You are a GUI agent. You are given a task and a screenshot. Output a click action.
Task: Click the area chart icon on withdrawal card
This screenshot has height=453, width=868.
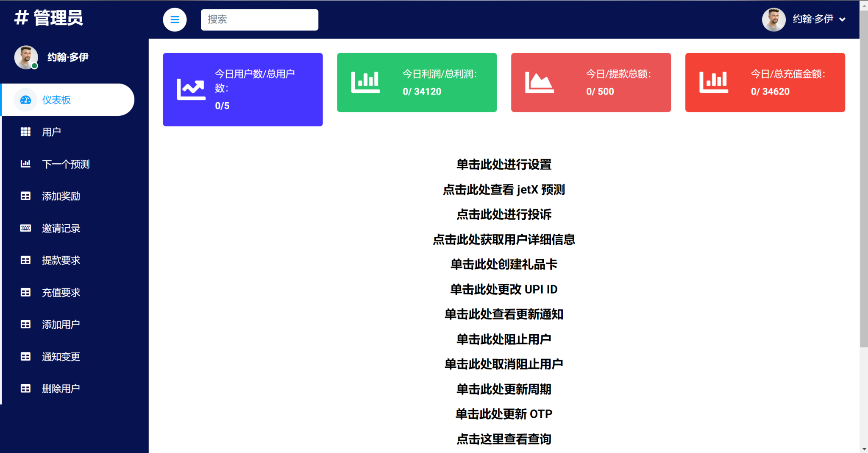click(x=539, y=82)
